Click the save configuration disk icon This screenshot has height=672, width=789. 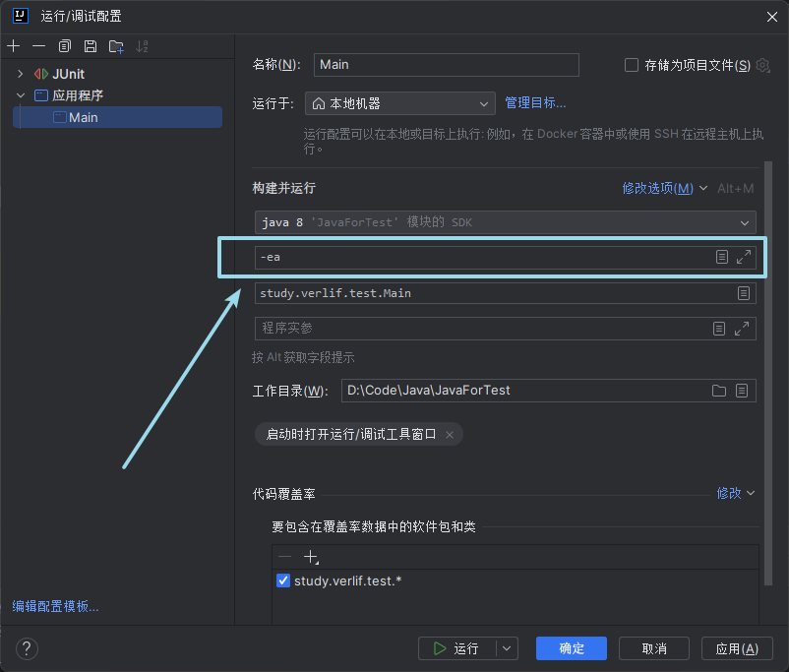[x=91, y=46]
